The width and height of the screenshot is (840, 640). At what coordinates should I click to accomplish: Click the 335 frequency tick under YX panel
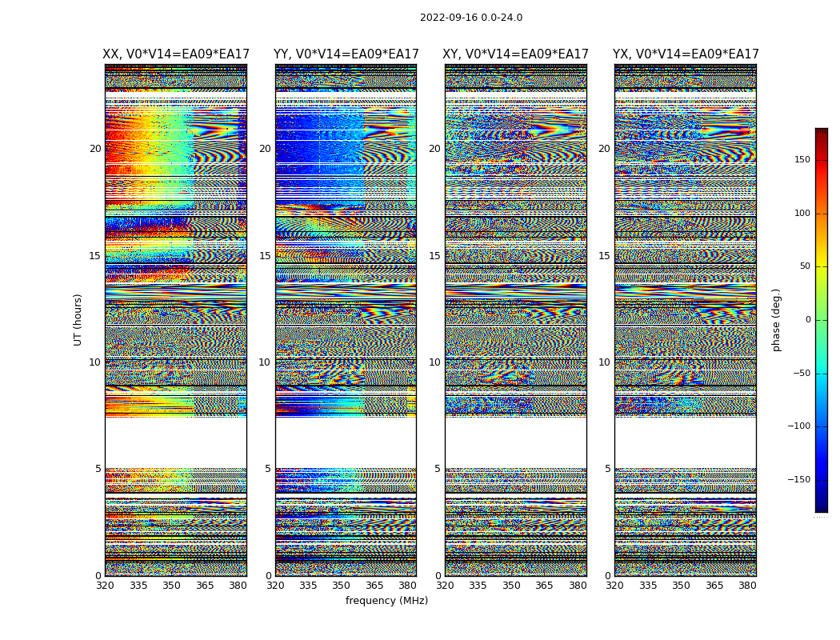point(648,586)
